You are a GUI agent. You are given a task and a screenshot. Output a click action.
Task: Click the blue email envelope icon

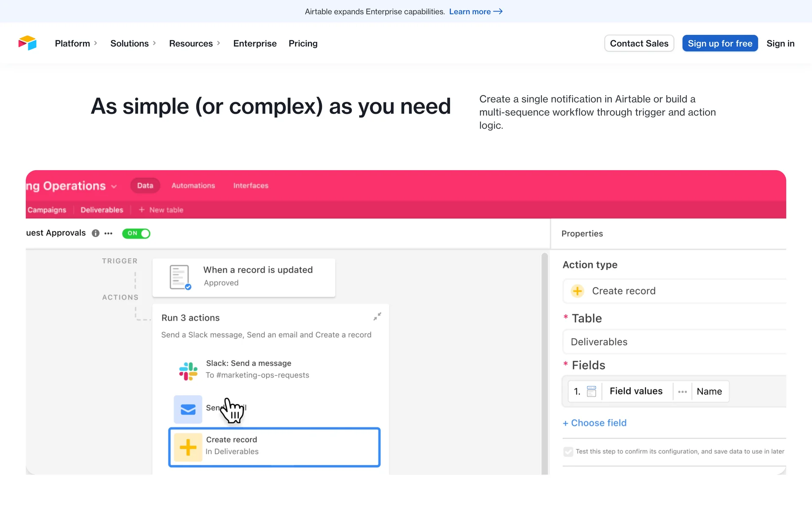click(188, 409)
